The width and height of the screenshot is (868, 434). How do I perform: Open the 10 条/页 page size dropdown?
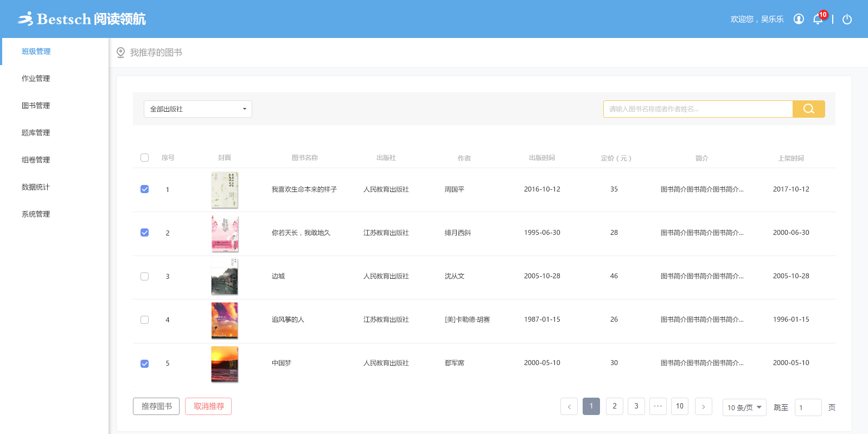point(744,407)
